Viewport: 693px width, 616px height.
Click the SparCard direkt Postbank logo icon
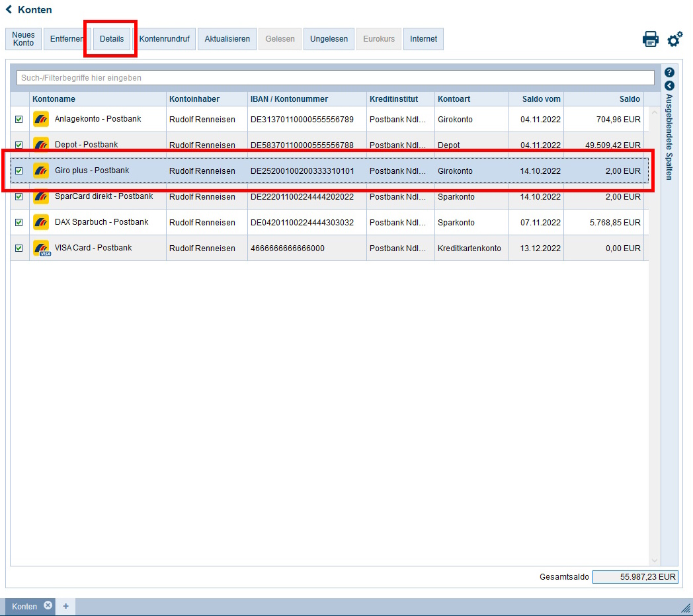click(x=41, y=197)
